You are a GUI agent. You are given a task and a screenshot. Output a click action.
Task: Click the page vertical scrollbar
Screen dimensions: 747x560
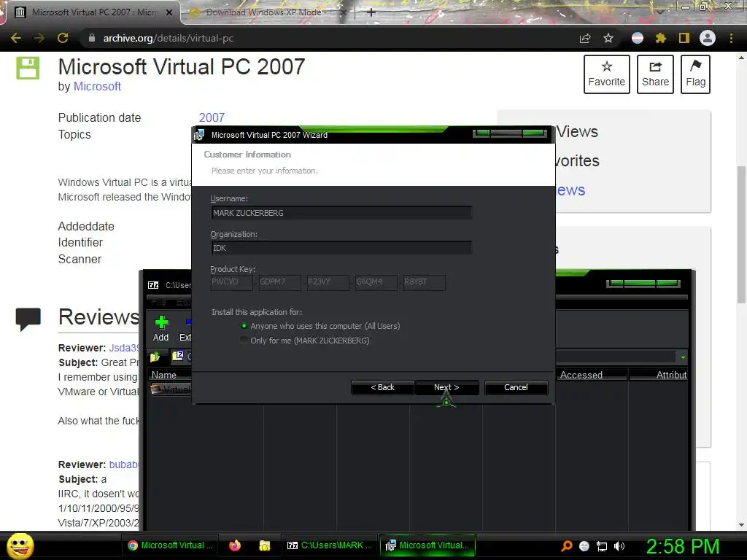pos(741,233)
